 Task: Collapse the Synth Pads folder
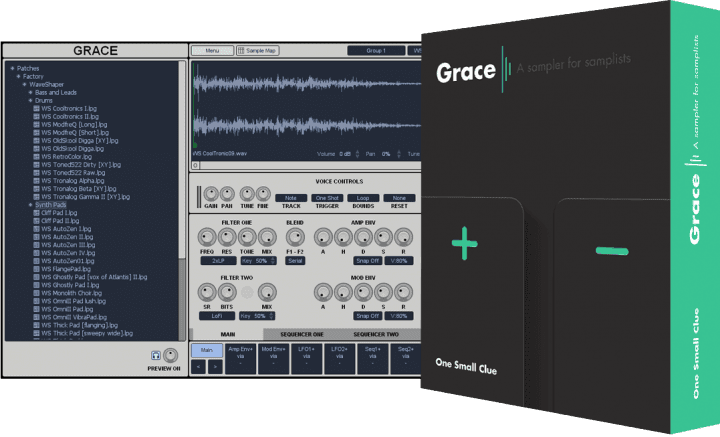click(30, 205)
